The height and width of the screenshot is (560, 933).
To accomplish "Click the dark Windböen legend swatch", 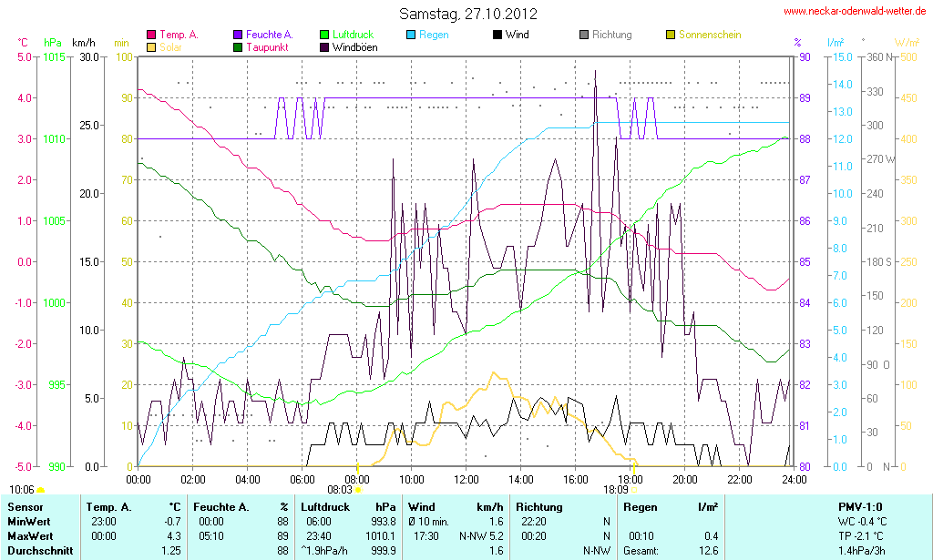I will click(325, 46).
